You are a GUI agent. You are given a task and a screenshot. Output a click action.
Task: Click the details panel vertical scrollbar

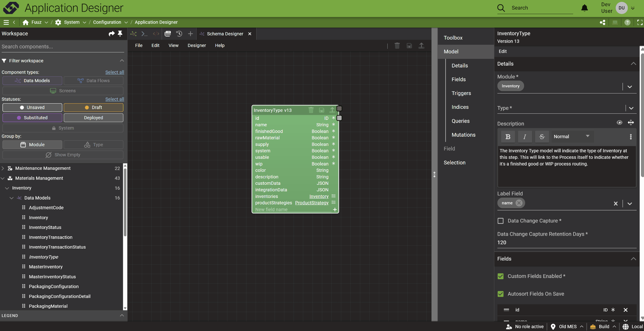tap(642, 116)
